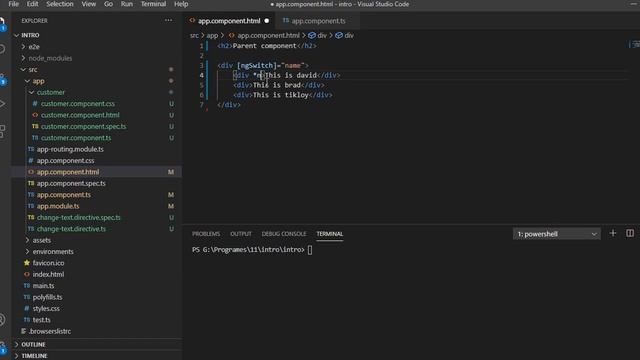Open the Selection menu

[x=60, y=4]
